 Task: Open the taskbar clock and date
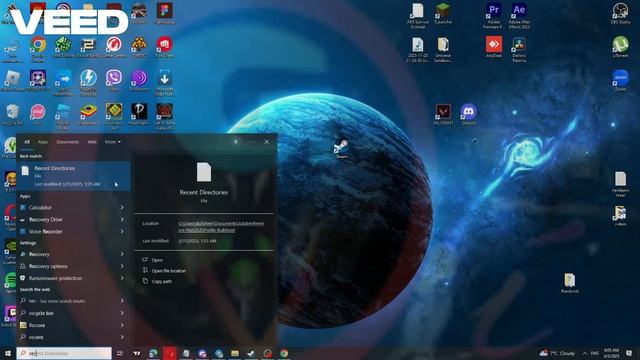611,353
